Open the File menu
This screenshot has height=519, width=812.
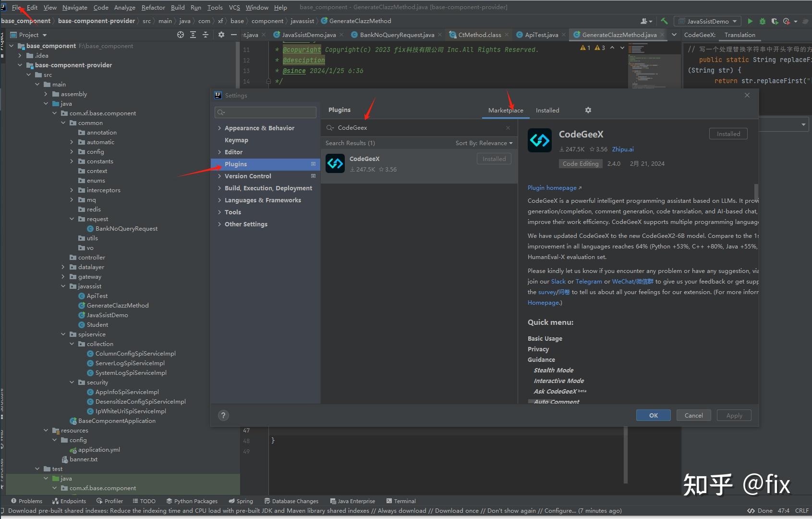point(16,7)
